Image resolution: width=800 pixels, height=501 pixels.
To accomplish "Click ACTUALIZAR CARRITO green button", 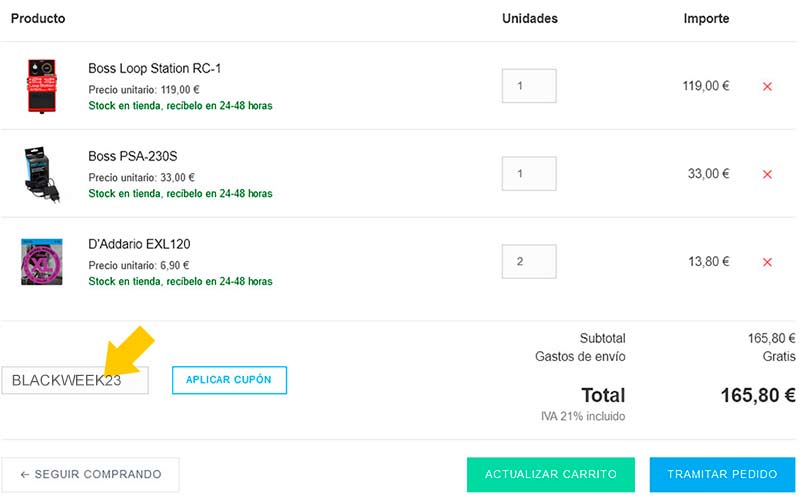I will pyautogui.click(x=551, y=474).
